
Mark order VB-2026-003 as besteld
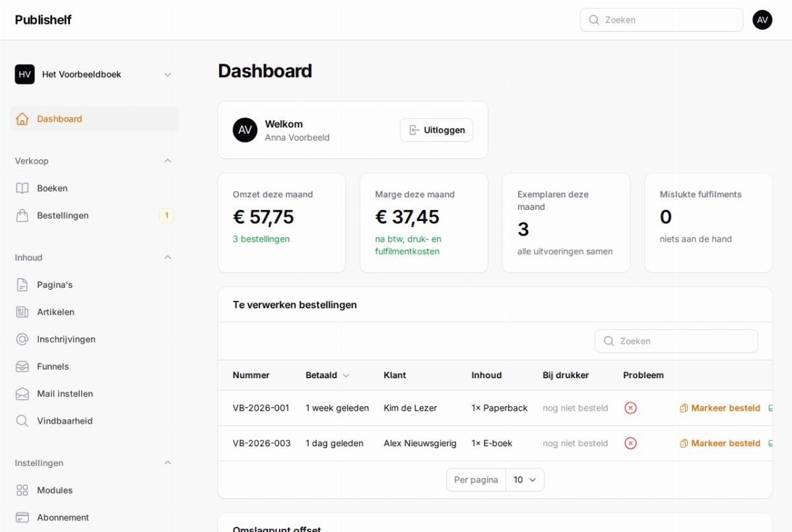click(720, 443)
